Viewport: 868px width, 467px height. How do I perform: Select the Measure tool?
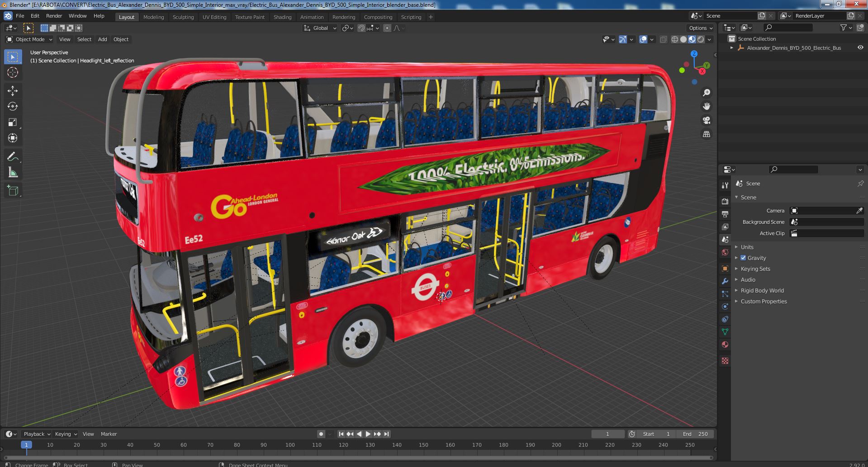click(x=13, y=172)
